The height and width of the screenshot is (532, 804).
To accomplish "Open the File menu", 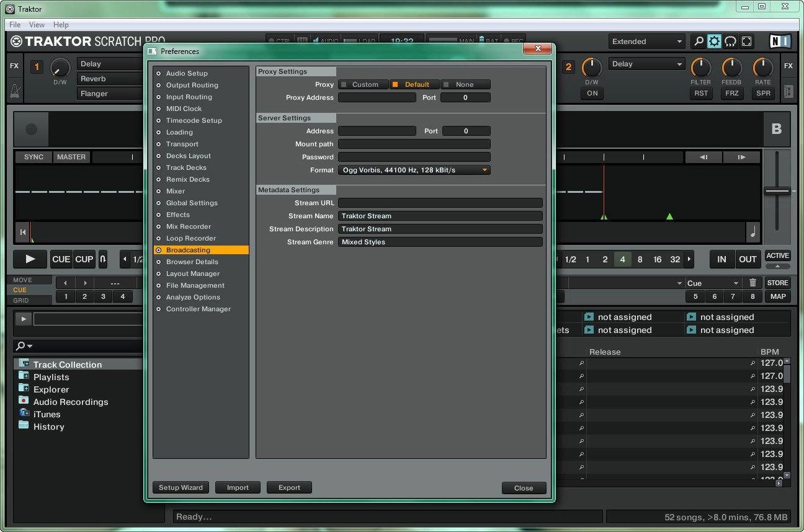I will (x=15, y=25).
